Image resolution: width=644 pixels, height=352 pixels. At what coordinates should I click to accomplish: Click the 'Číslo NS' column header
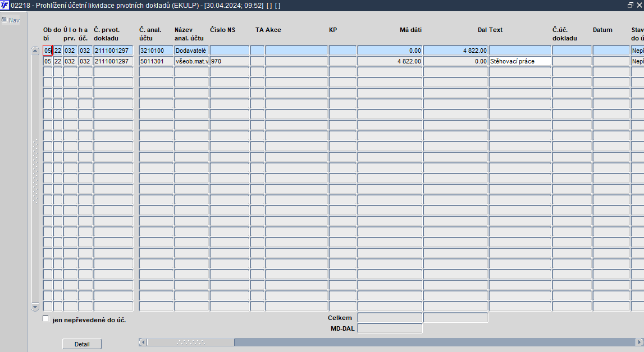tap(222, 30)
